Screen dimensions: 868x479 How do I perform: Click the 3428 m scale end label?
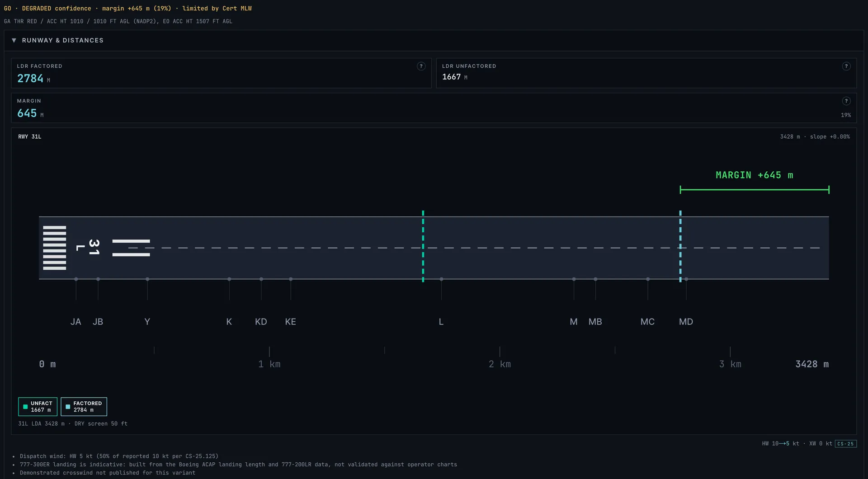(x=812, y=364)
